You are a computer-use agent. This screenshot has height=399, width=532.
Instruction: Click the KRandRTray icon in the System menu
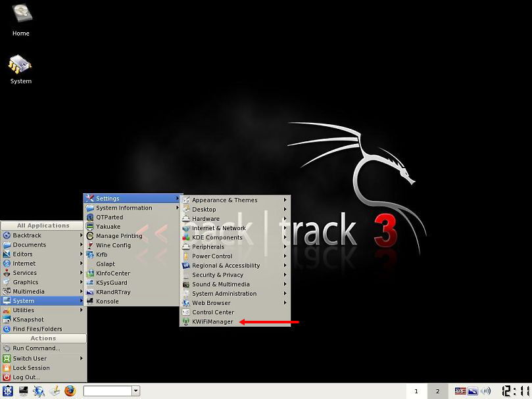(90, 292)
